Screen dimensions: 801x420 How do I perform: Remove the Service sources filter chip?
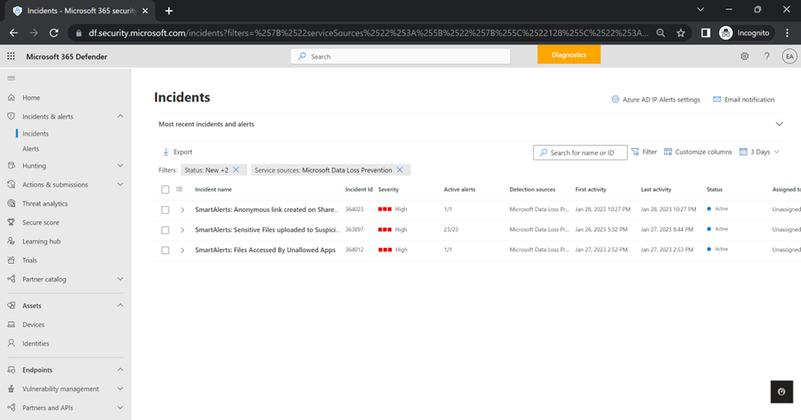400,170
